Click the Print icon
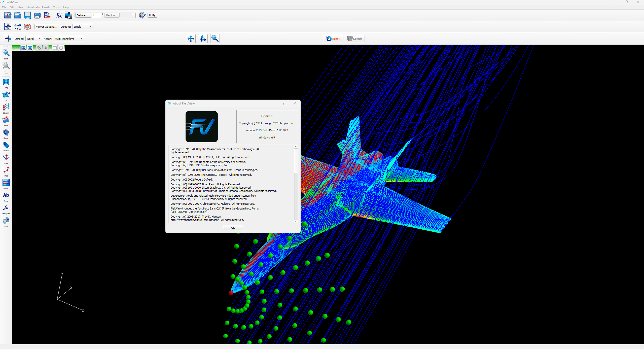 click(x=37, y=15)
